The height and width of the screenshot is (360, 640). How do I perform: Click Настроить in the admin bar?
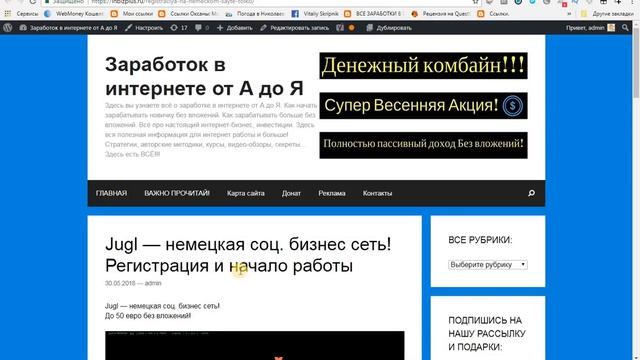[144, 28]
